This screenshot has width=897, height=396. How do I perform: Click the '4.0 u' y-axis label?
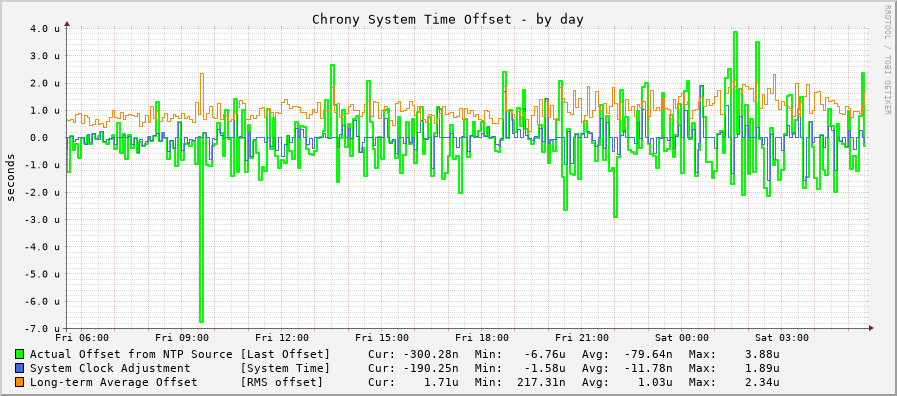pyautogui.click(x=45, y=29)
